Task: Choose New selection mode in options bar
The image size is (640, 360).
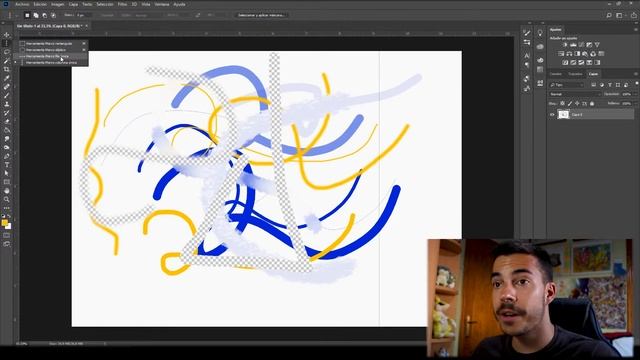Action: coord(27,16)
